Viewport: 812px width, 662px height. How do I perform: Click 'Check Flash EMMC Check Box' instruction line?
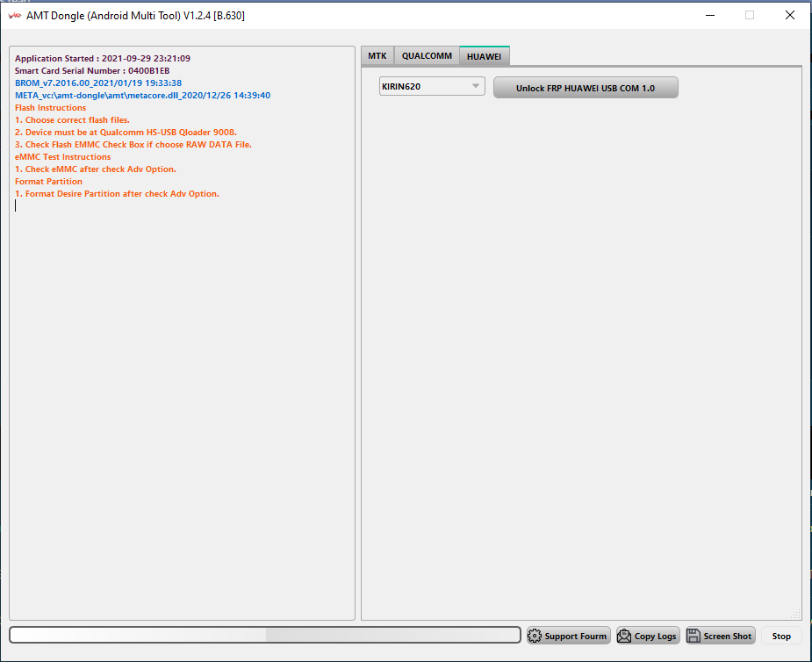[x=133, y=145]
